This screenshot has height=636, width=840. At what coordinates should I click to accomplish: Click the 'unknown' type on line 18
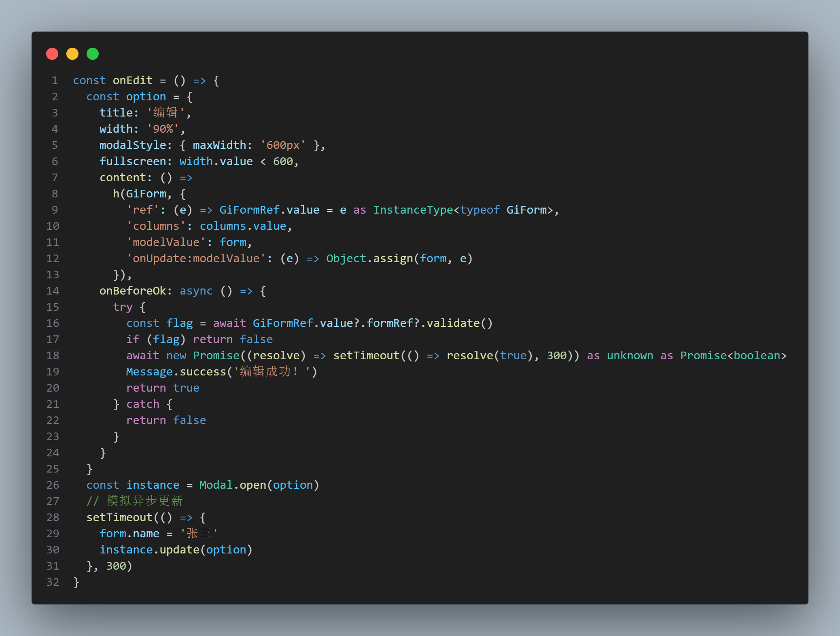pos(630,356)
